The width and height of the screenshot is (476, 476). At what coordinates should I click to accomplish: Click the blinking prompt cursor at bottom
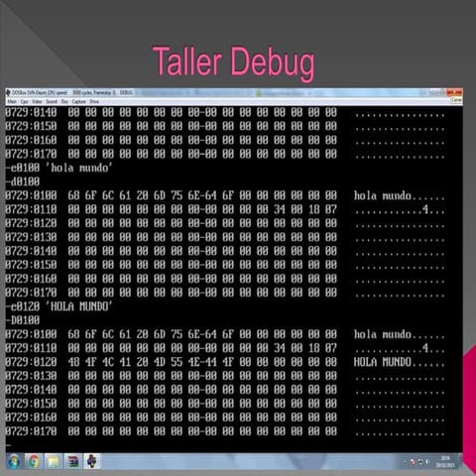tap(8, 445)
